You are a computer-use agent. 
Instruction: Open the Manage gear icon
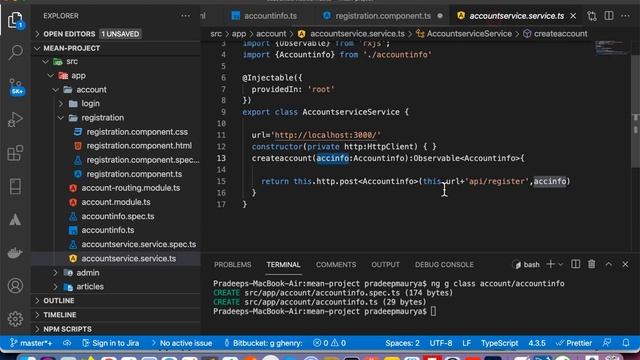click(15, 319)
